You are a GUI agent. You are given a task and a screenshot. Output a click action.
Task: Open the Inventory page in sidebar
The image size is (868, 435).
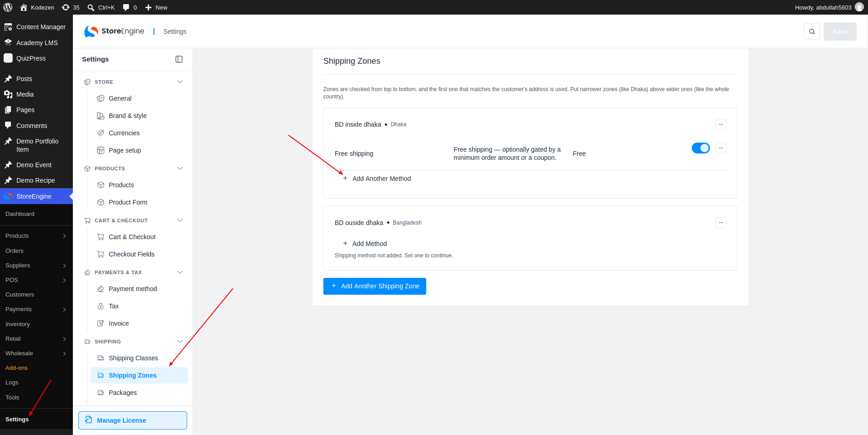[18, 324]
